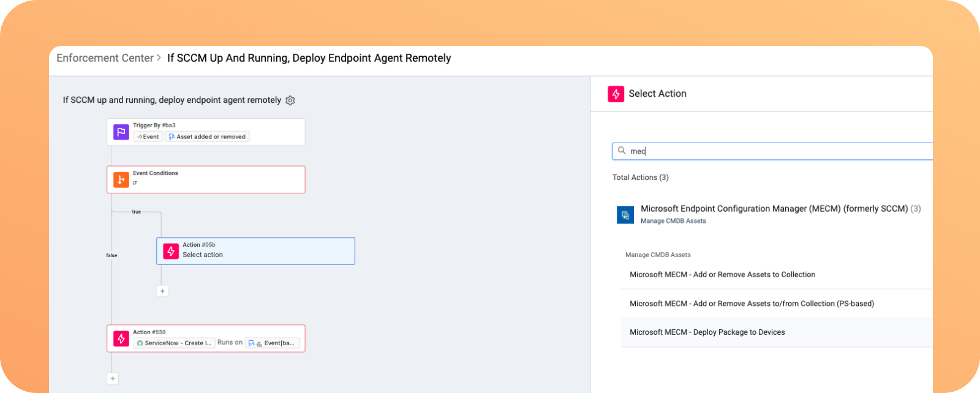Screen dimensions: 980x393
Task: Select Microsoft MECM - Add or Remove Assets to Collection
Action: point(777,275)
